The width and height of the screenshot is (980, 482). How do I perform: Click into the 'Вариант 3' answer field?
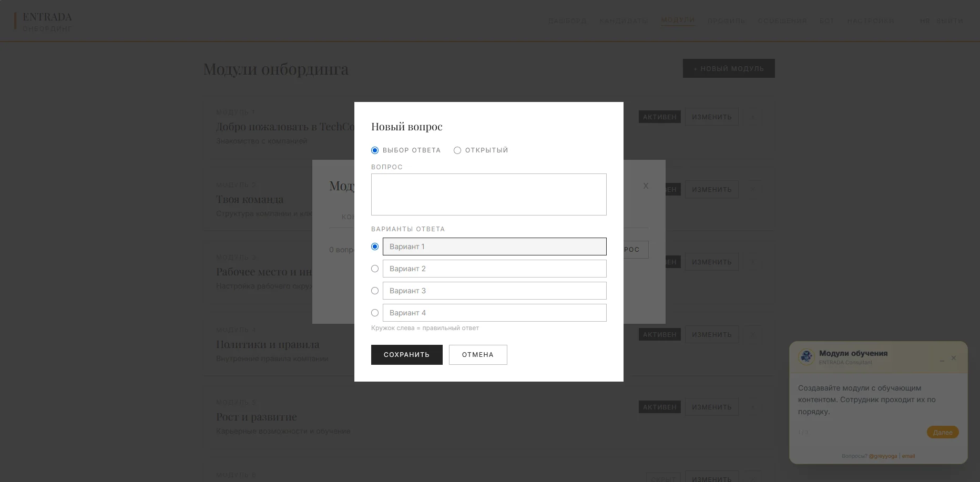(495, 291)
